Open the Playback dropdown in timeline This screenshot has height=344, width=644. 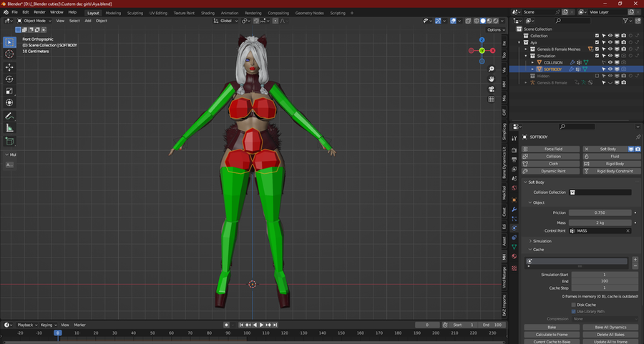(x=27, y=325)
